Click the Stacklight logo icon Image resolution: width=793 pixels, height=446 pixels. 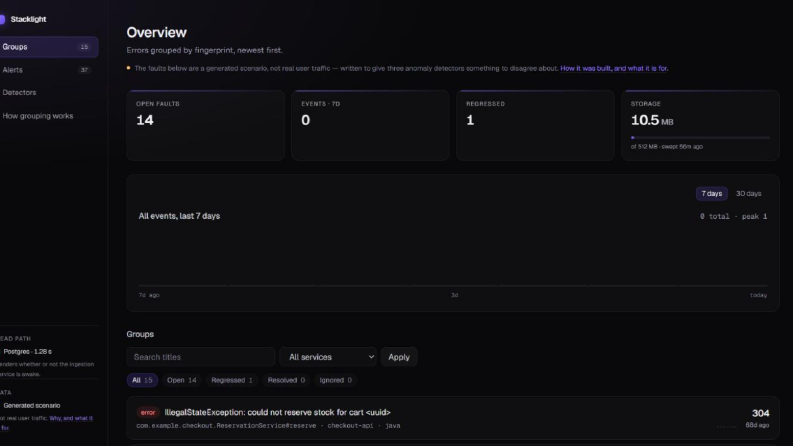[2, 19]
